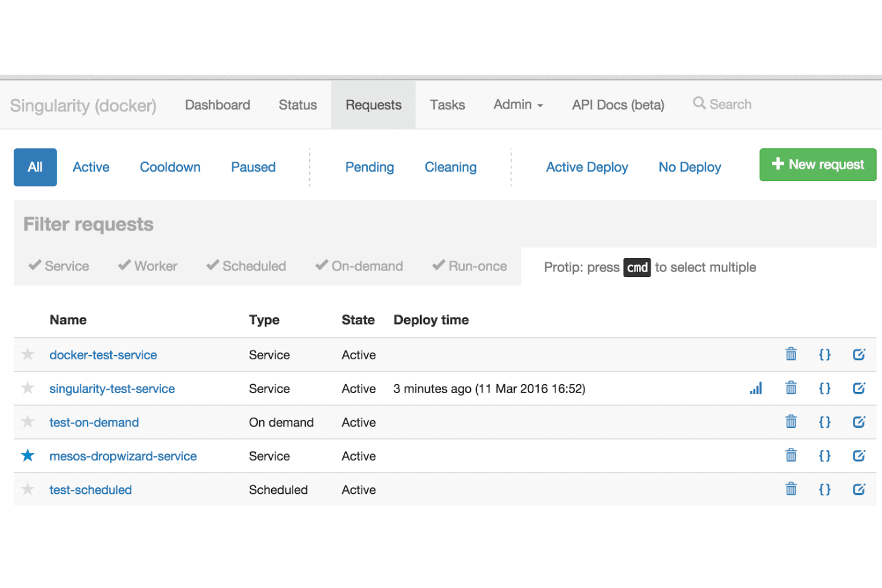Unstar the mesos-dropwizard-service request

click(27, 455)
